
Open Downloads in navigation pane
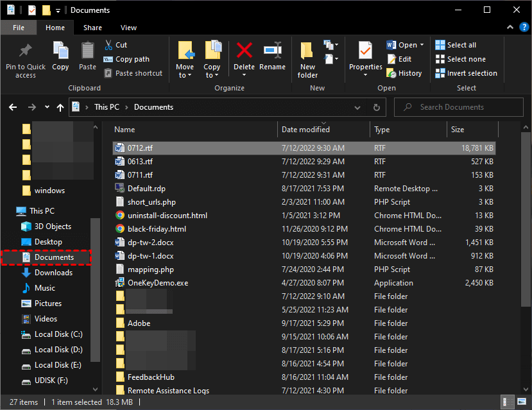[x=53, y=273]
